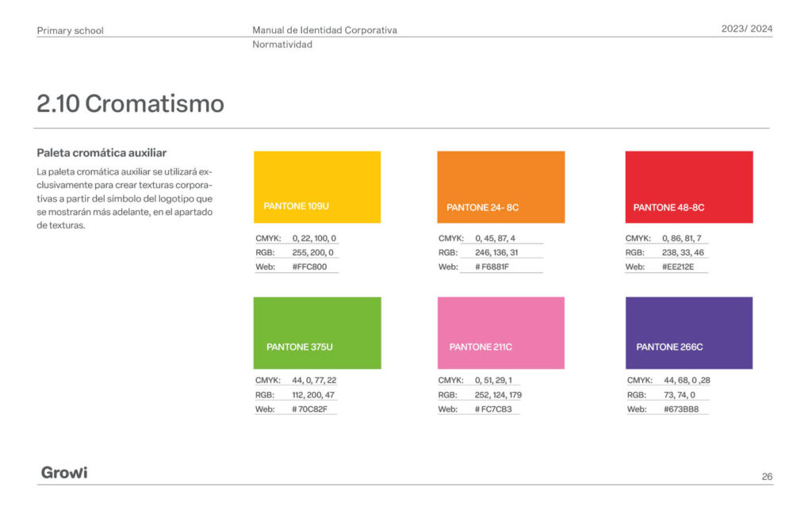Click web value #673BB8
The image size is (812, 522).
(681, 409)
